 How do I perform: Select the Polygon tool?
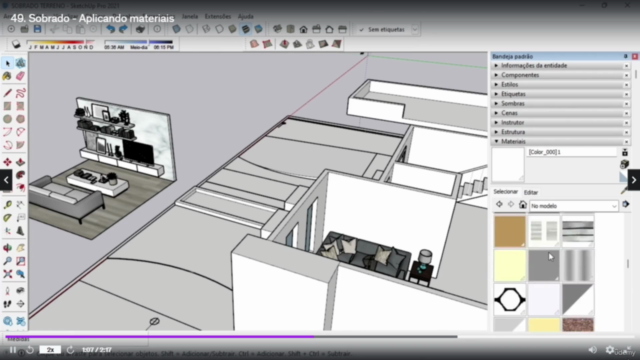(20, 119)
